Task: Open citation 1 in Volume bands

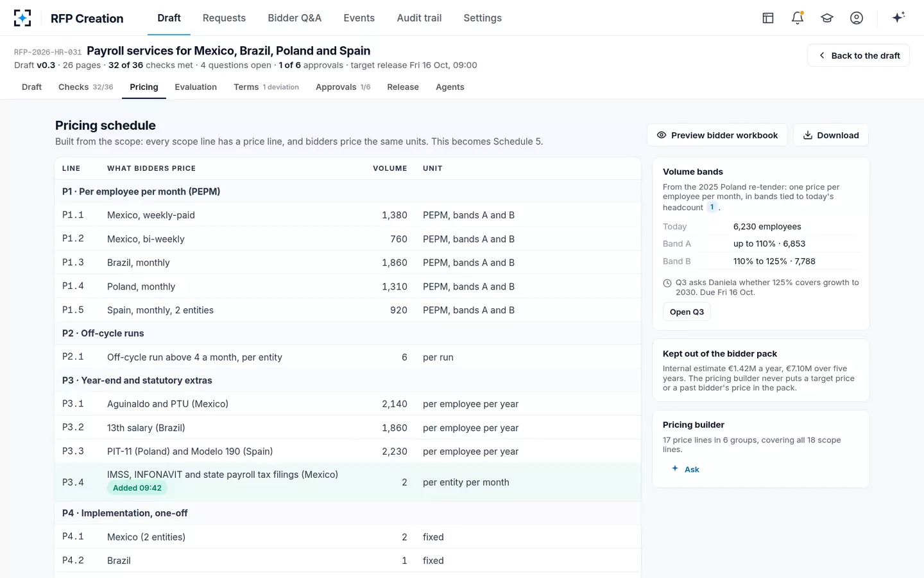Action: pyautogui.click(x=712, y=207)
